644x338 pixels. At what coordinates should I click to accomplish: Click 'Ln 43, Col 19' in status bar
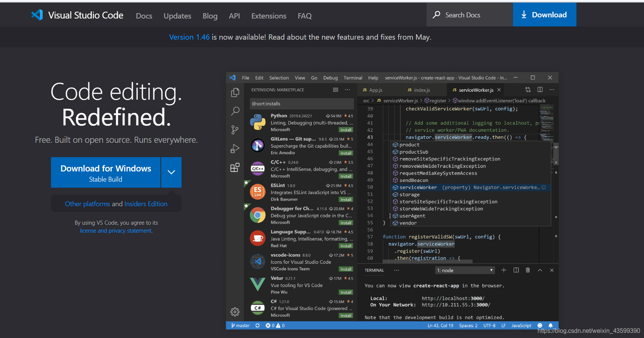click(441, 326)
